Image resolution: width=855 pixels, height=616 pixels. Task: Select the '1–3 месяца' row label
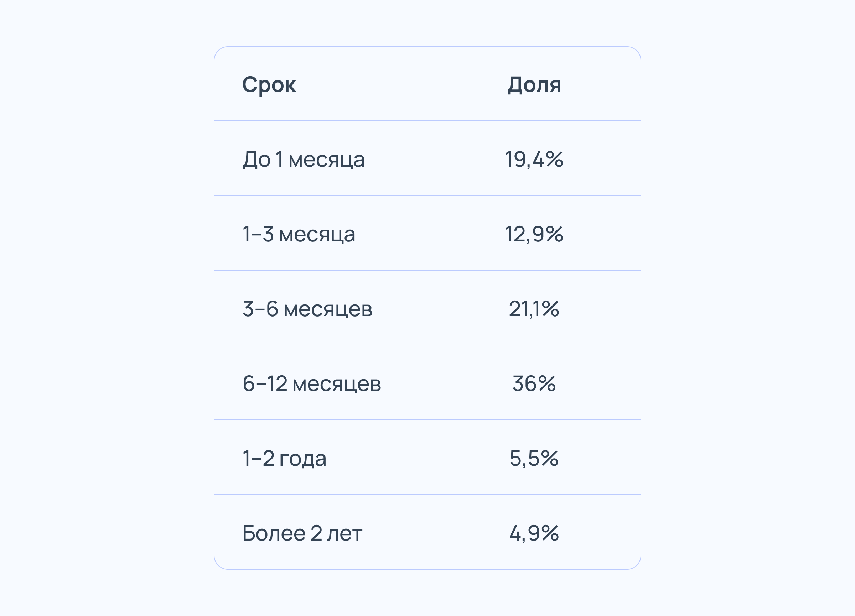(x=299, y=234)
